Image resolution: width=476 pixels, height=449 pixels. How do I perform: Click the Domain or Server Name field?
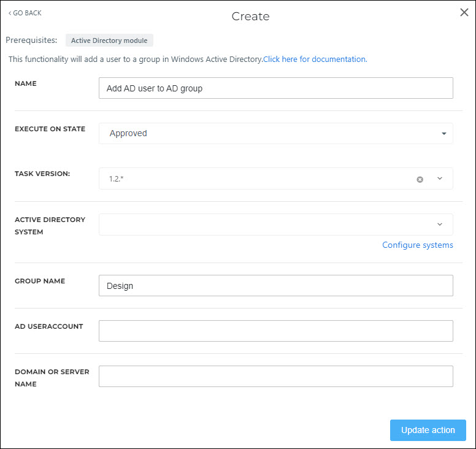(x=275, y=376)
